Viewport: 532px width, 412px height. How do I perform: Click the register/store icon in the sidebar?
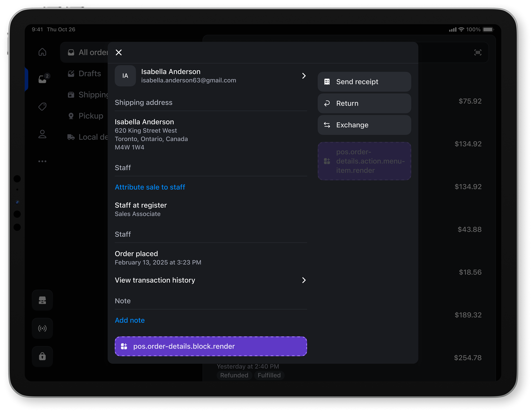coord(42,300)
